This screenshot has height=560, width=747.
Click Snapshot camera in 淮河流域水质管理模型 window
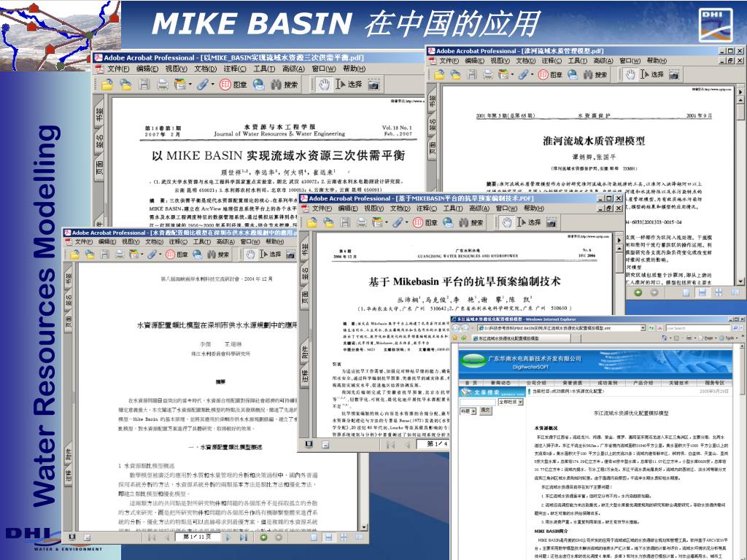click(674, 74)
